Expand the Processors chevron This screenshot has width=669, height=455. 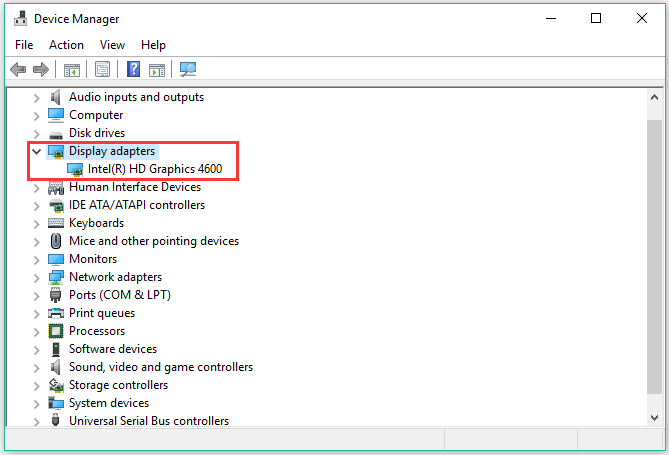point(37,332)
